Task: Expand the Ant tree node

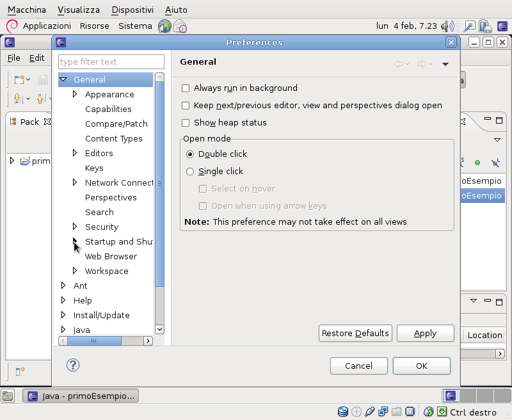Action: [x=63, y=286]
